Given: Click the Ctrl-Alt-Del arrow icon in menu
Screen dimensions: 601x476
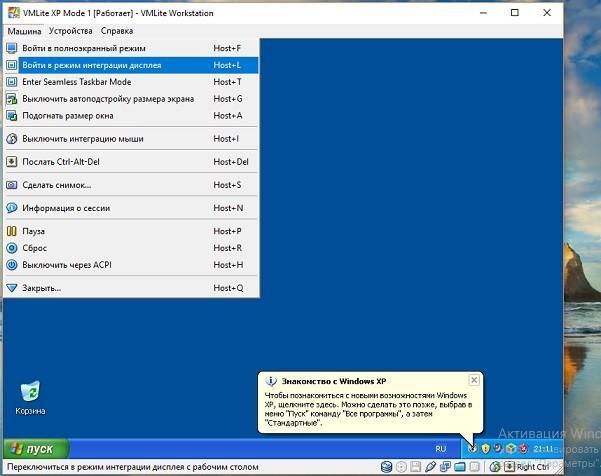Looking at the screenshot, I should [12, 162].
